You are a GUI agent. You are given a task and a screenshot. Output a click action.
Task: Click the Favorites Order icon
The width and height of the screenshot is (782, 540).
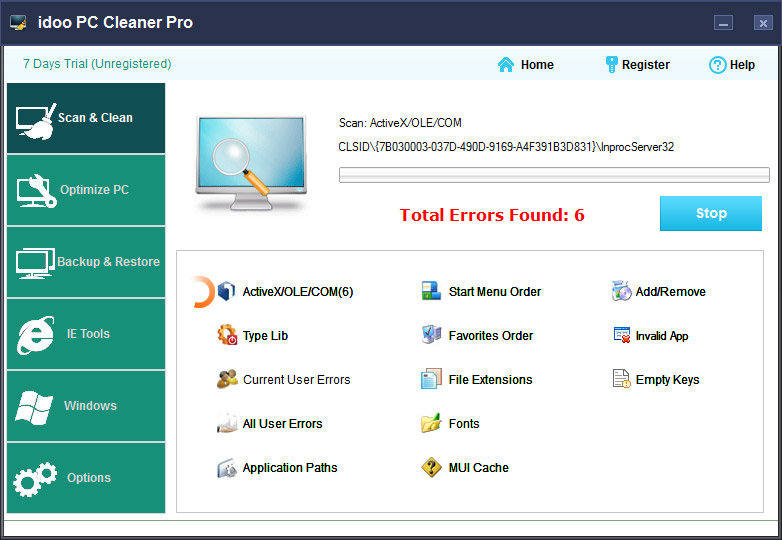(x=431, y=336)
